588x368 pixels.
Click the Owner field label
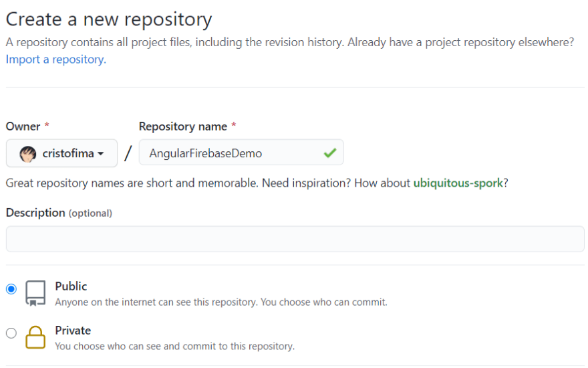(x=23, y=126)
